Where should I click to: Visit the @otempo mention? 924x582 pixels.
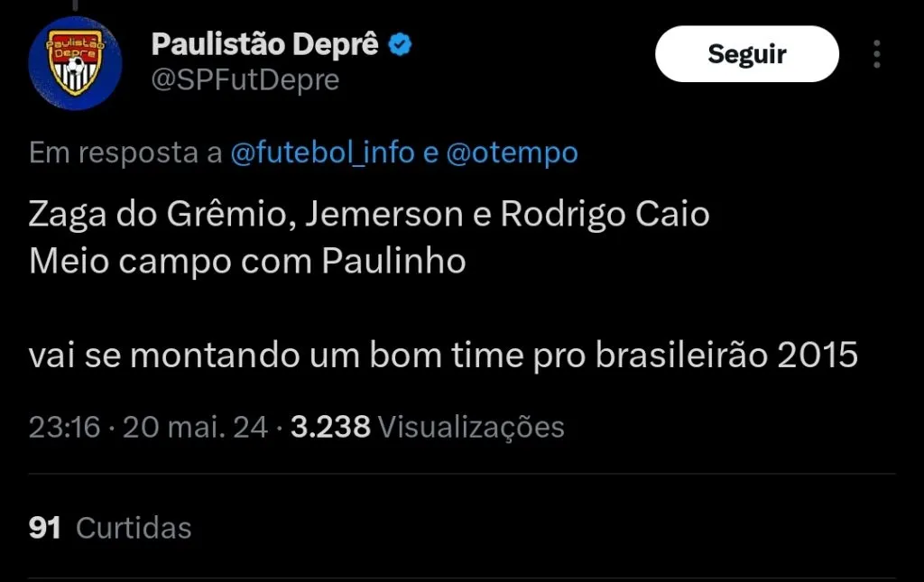pyautogui.click(x=513, y=153)
